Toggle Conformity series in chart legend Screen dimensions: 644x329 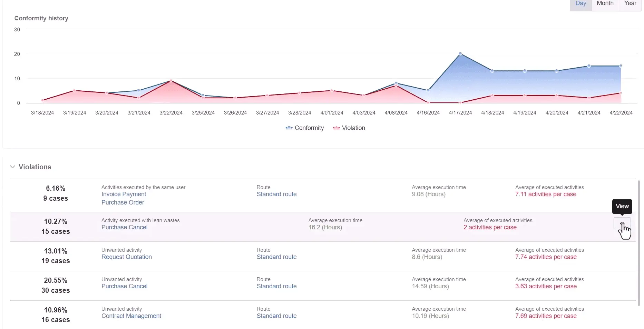[x=305, y=128]
